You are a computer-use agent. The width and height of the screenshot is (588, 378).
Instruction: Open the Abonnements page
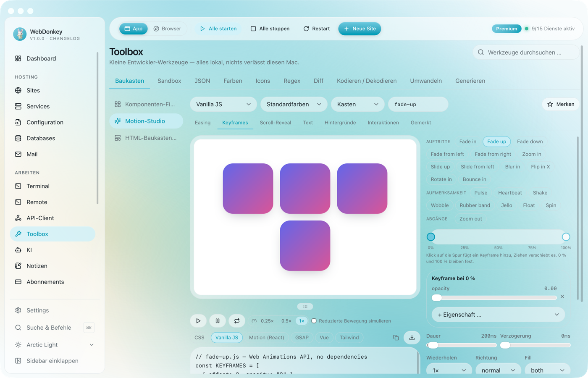[x=52, y=282]
